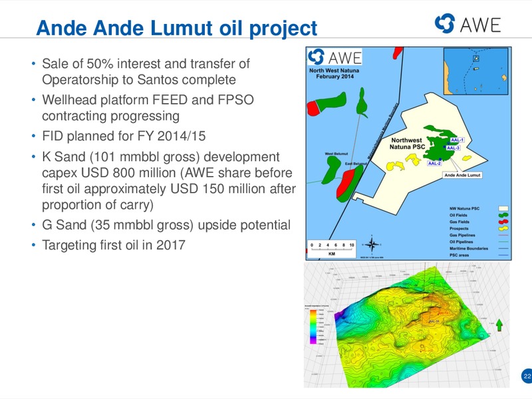
Task: Click the rainbow colour scale of the seismic model
Action: (x=313, y=327)
